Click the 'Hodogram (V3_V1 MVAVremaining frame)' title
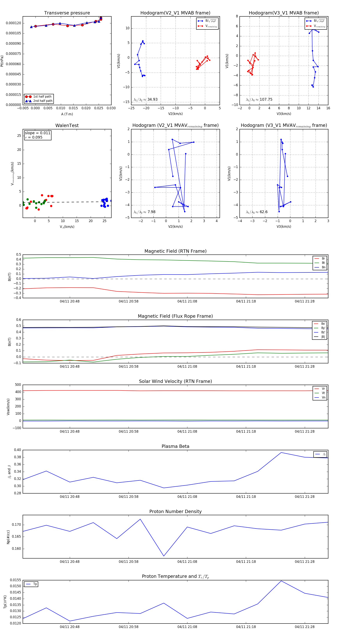Viewport: 351px width, 644px height. click(284, 125)
